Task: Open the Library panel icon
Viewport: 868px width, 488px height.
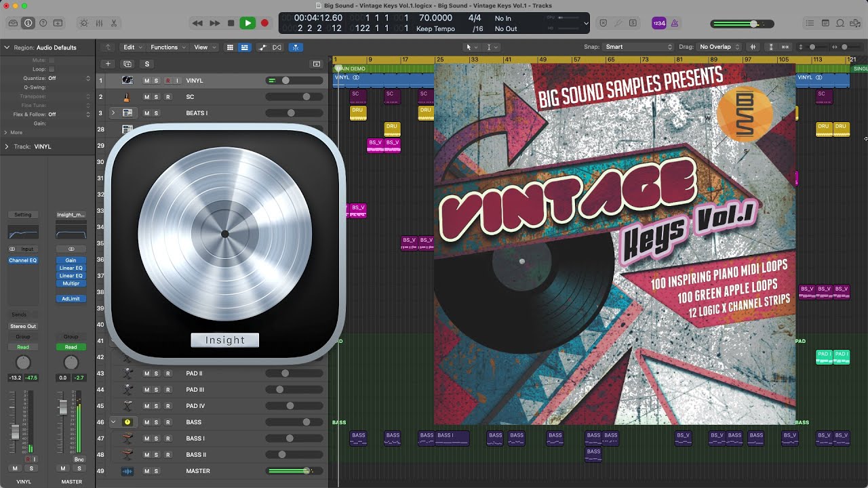Action: pyautogui.click(x=13, y=23)
